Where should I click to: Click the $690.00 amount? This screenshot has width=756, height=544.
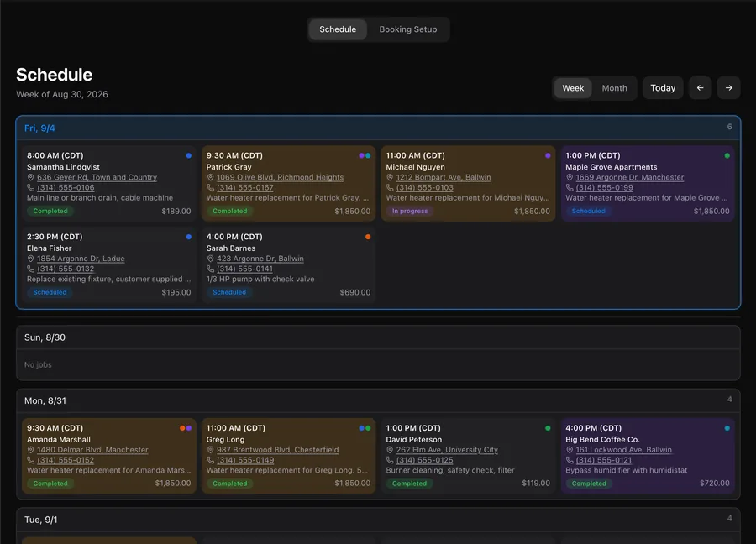coord(354,292)
